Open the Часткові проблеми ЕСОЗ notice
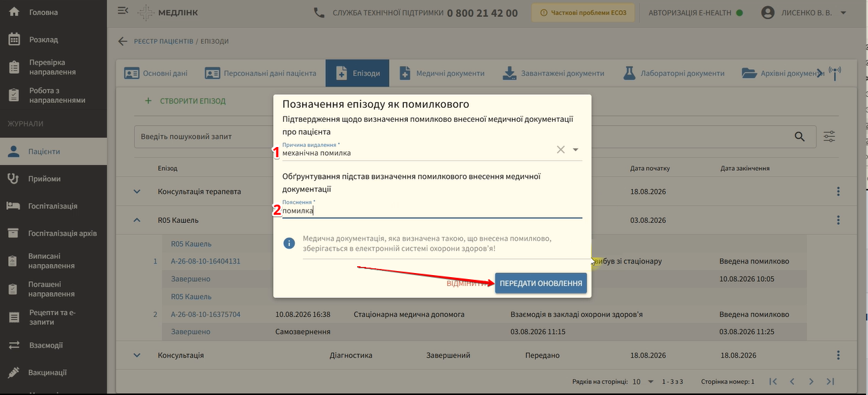Image resolution: width=868 pixels, height=395 pixels. pyautogui.click(x=583, y=12)
